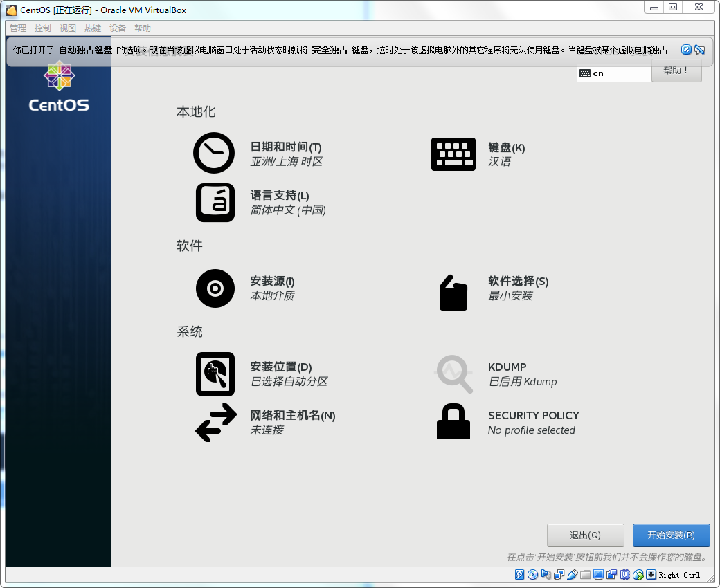This screenshot has height=588, width=720.
Task: Click the 帮助! help button in installer
Action: 676,71
